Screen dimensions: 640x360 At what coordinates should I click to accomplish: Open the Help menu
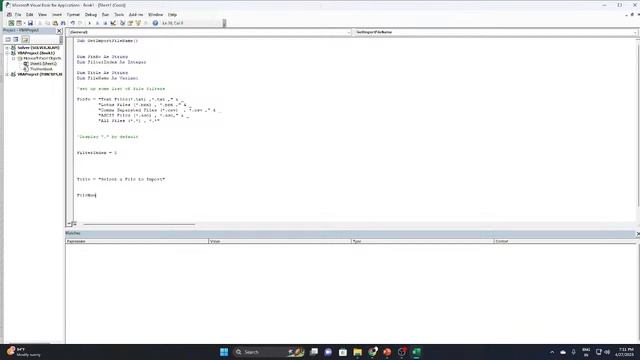(172, 15)
